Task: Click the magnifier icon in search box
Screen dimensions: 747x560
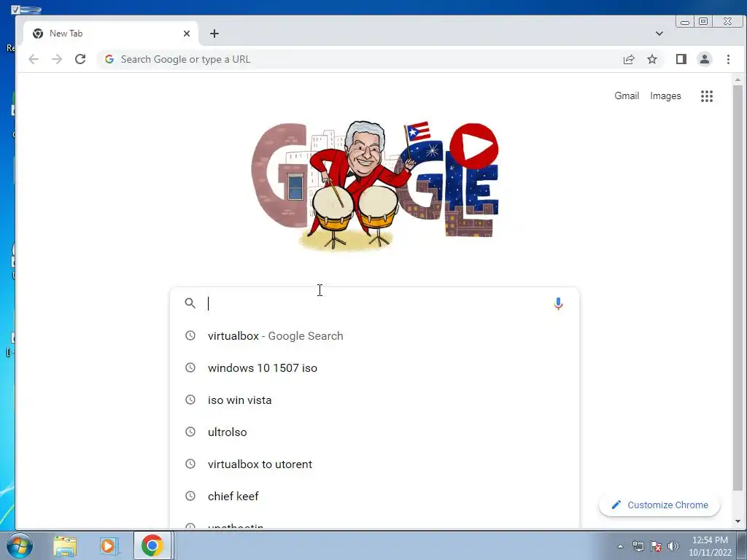Action: pyautogui.click(x=190, y=303)
